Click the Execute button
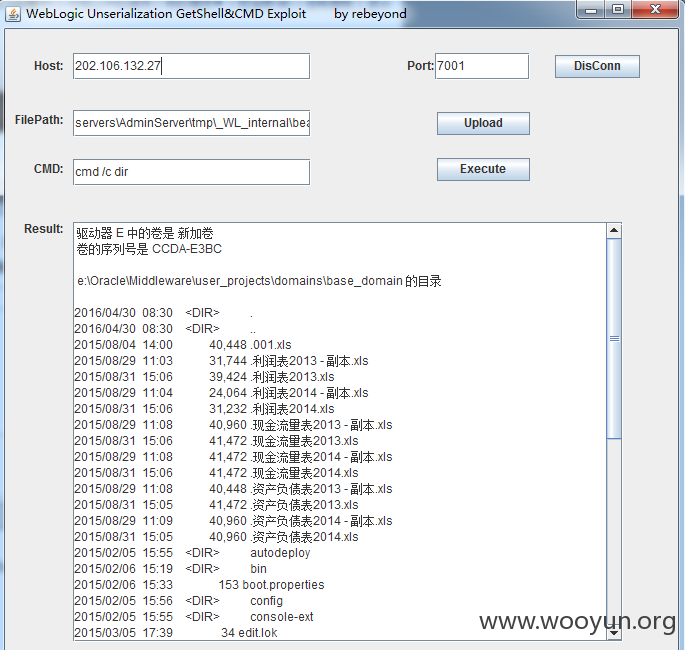685x650 pixels. click(483, 169)
